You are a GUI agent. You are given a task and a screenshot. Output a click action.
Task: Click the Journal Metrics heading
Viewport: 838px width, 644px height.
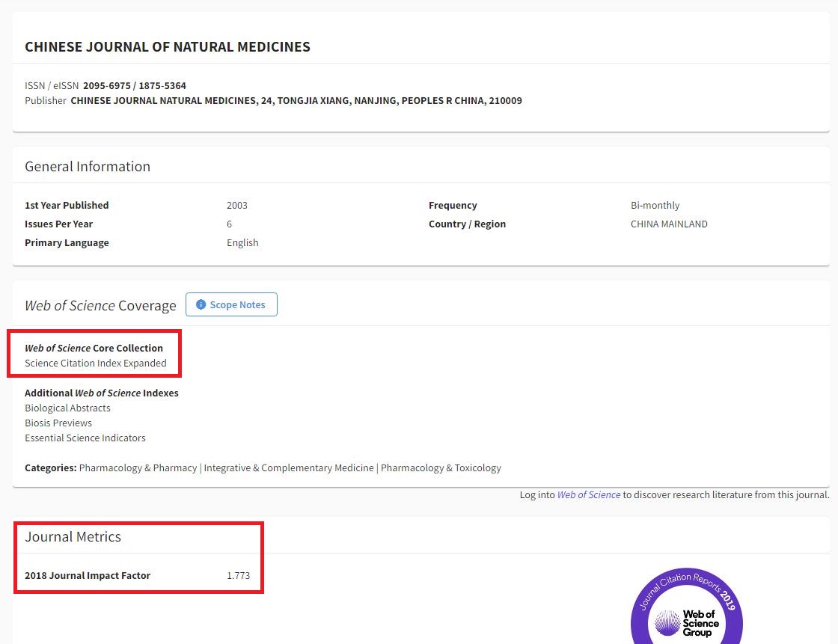[73, 536]
